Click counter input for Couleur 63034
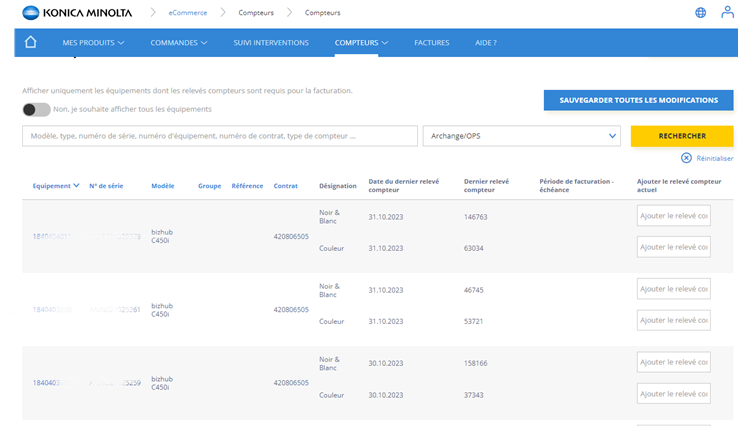 (x=674, y=247)
